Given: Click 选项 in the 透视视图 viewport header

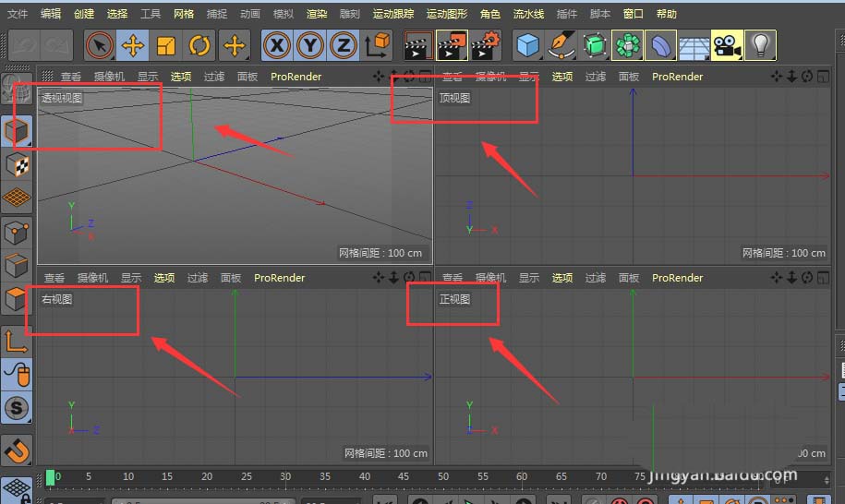Looking at the screenshot, I should [x=181, y=77].
